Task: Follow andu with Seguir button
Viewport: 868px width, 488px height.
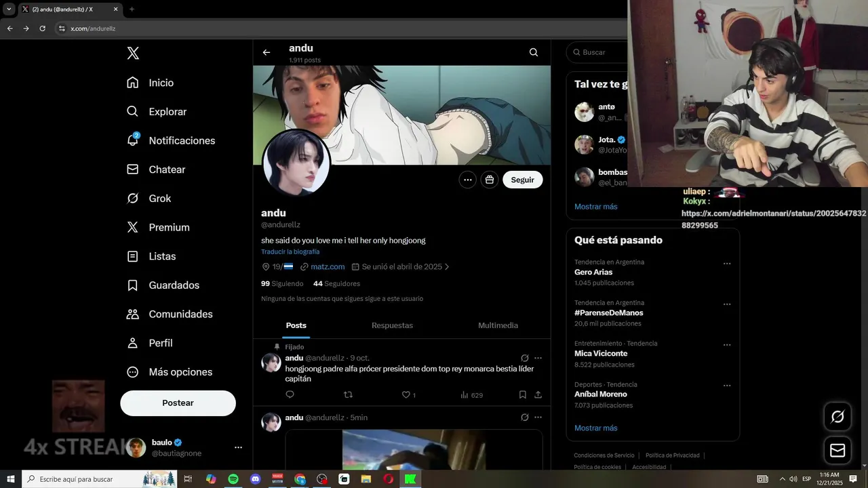Action: pos(523,180)
